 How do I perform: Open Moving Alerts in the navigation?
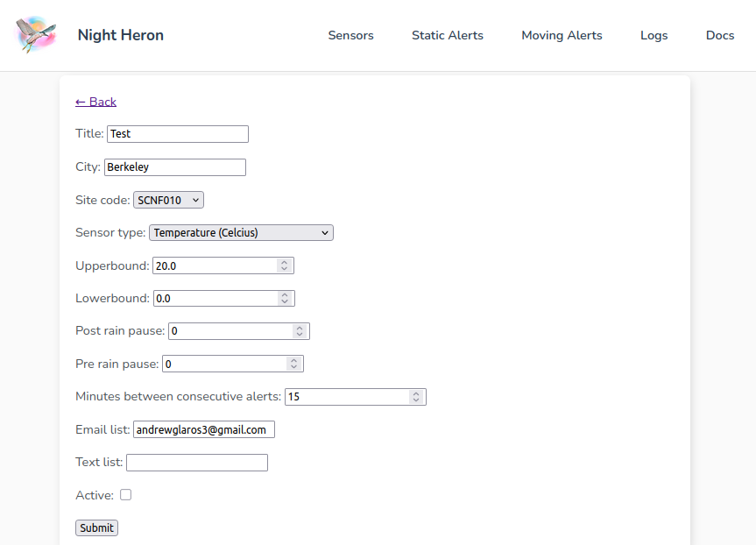[x=562, y=36]
